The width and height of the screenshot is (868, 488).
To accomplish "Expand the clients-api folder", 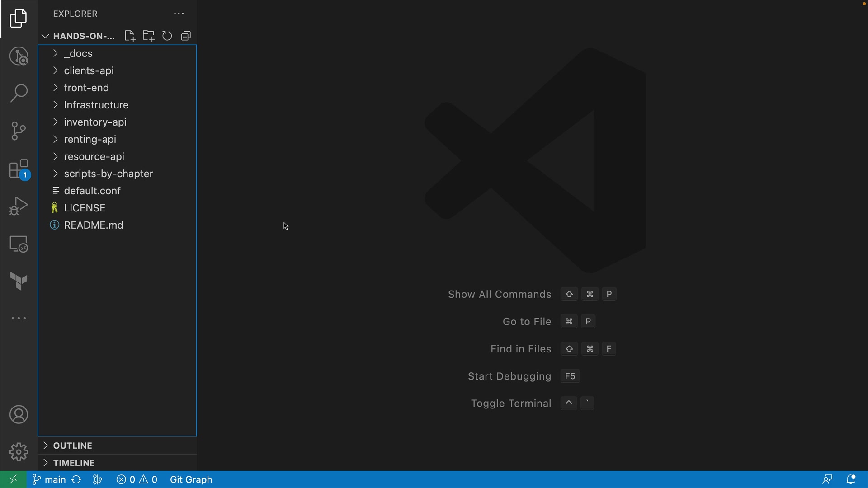I will point(89,71).
